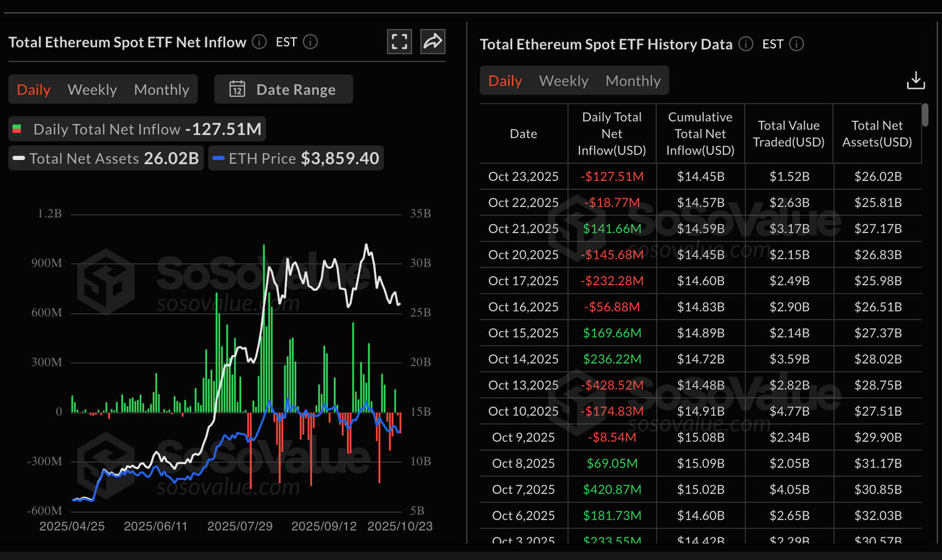Toggle ETH Price line visibility
The height and width of the screenshot is (560, 942).
tap(296, 158)
